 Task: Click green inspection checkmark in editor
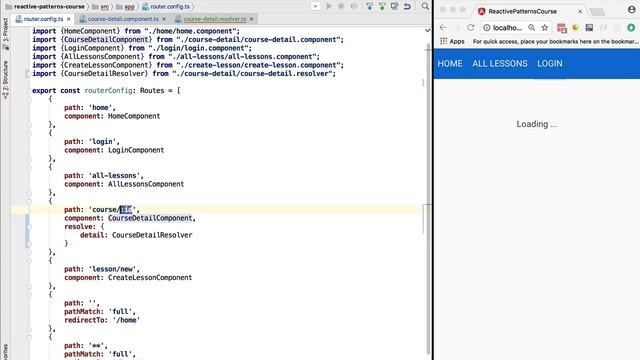[x=427, y=30]
